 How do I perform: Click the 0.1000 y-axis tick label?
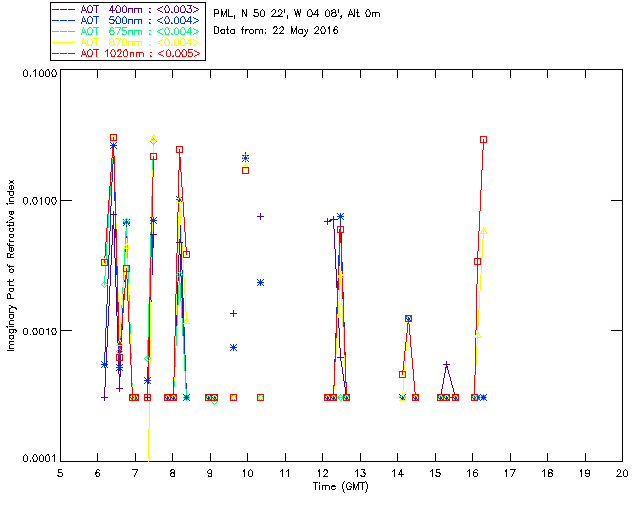[35, 74]
